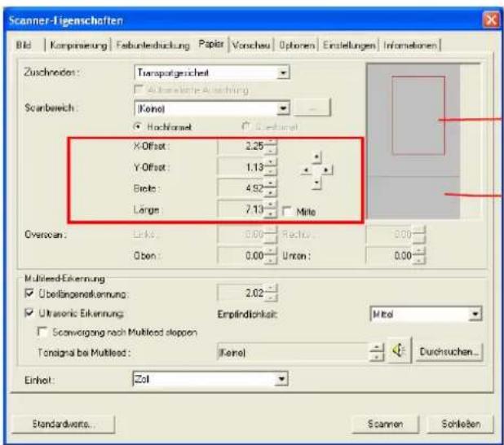Step down the Tonsignal bei Multifeed spinner
Image resolution: width=504 pixels, height=445 pixels.
377,356
